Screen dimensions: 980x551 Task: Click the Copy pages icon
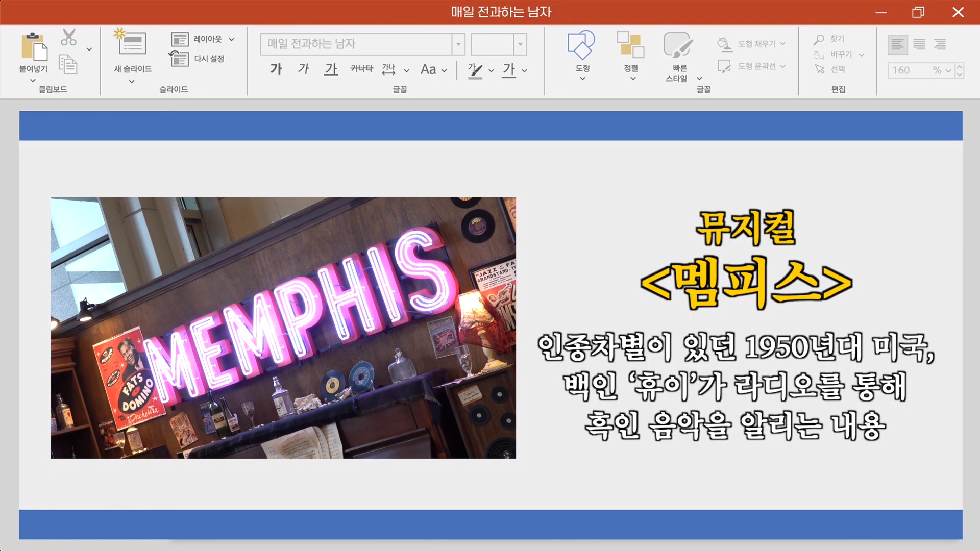tap(68, 64)
